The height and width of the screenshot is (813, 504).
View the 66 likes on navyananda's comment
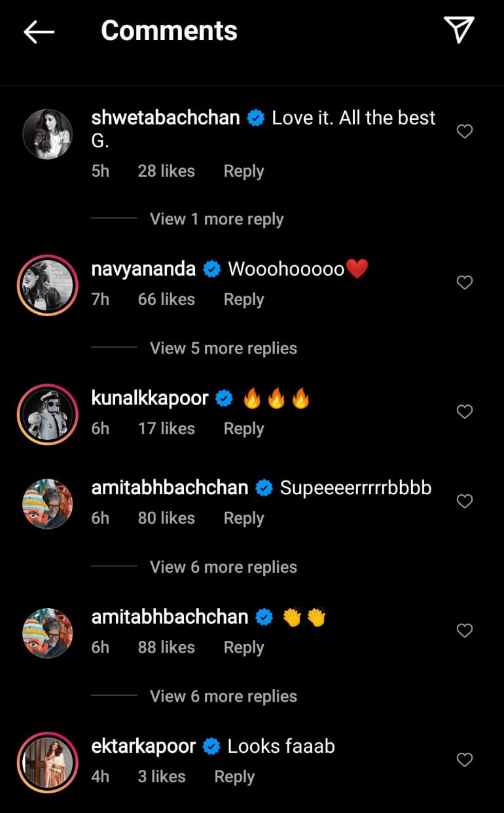(x=166, y=300)
